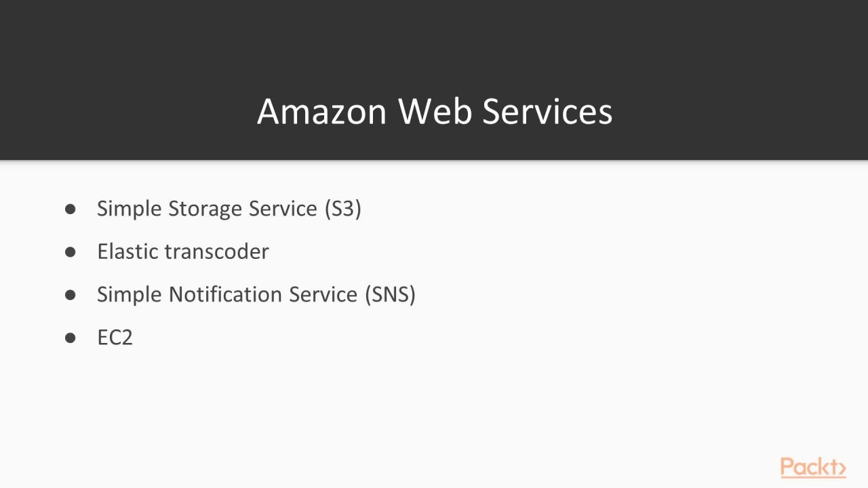Click bullet dot beside Elastic transcoder
This screenshot has height=488, width=868.
pos(71,252)
